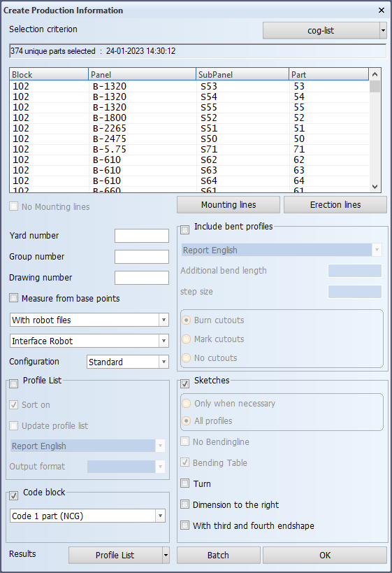Click the Additional bend length field
Viewport: 392px width, 573px height.
tap(355, 271)
